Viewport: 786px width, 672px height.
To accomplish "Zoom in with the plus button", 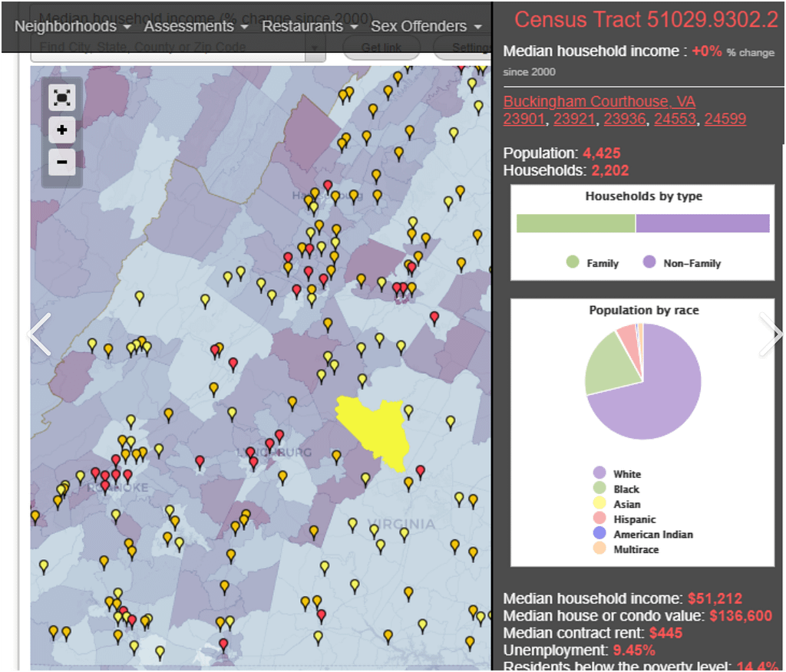I will [62, 130].
